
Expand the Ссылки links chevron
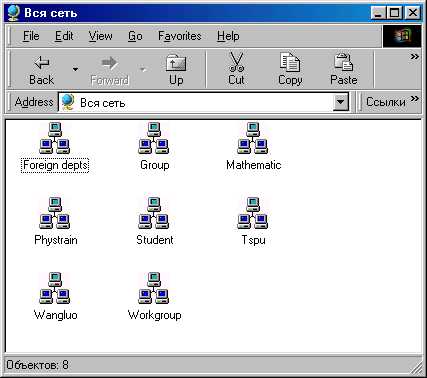[x=414, y=98]
